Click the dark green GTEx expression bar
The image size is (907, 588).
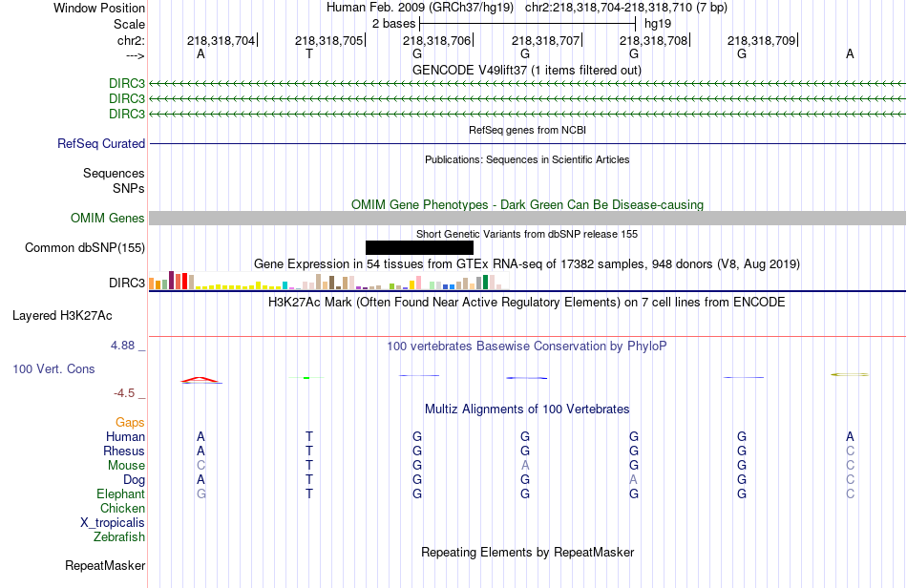tap(485, 283)
